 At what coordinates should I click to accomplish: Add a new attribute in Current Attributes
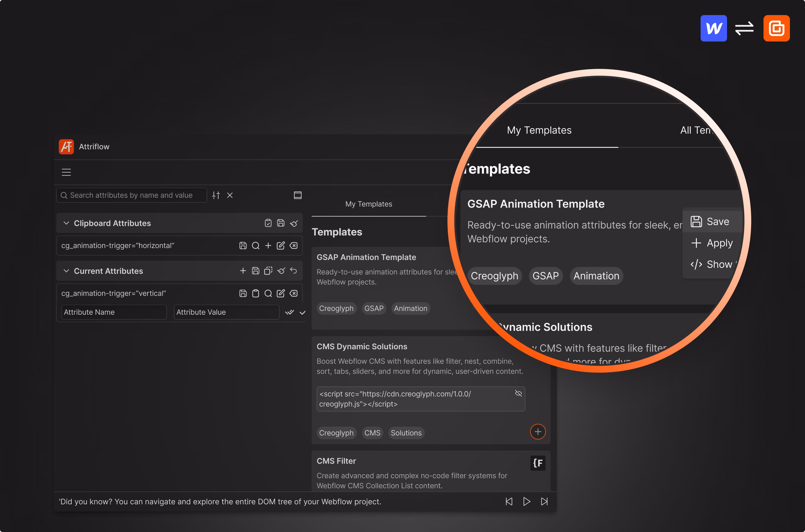pyautogui.click(x=243, y=270)
